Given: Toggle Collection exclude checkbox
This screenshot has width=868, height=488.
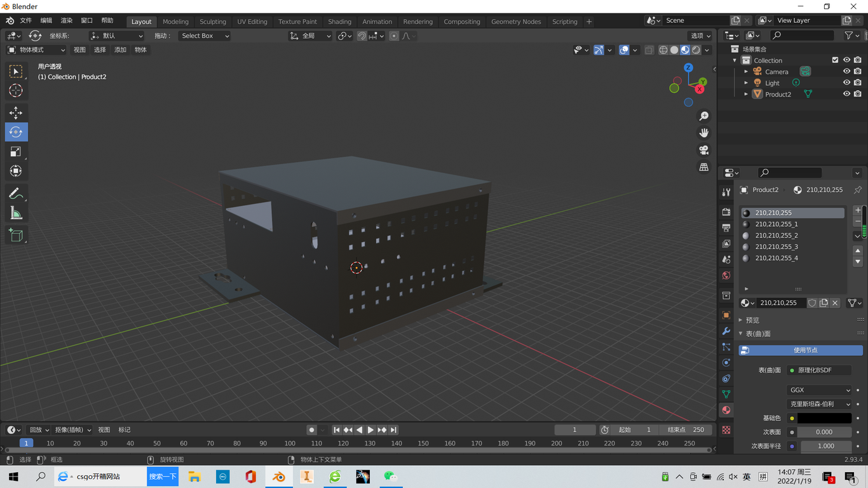Looking at the screenshot, I should [x=835, y=60].
